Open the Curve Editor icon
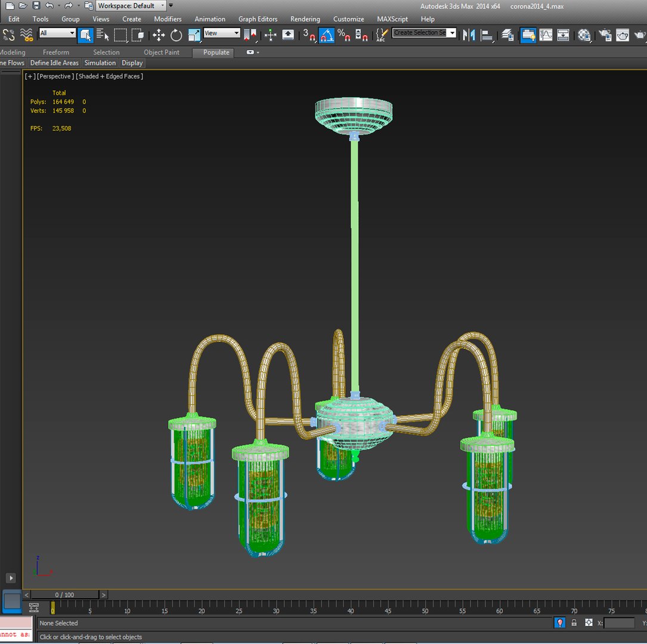Screen dimensions: 647x644 pyautogui.click(x=546, y=35)
